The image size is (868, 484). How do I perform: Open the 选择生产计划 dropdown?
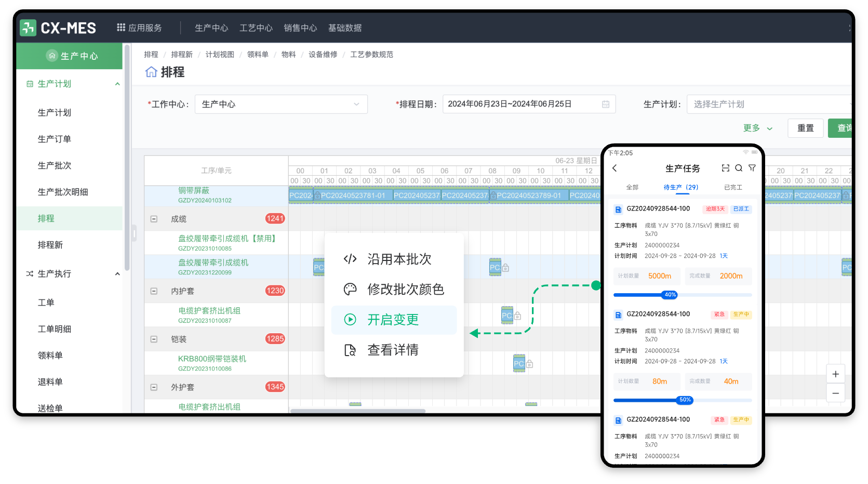pos(769,104)
